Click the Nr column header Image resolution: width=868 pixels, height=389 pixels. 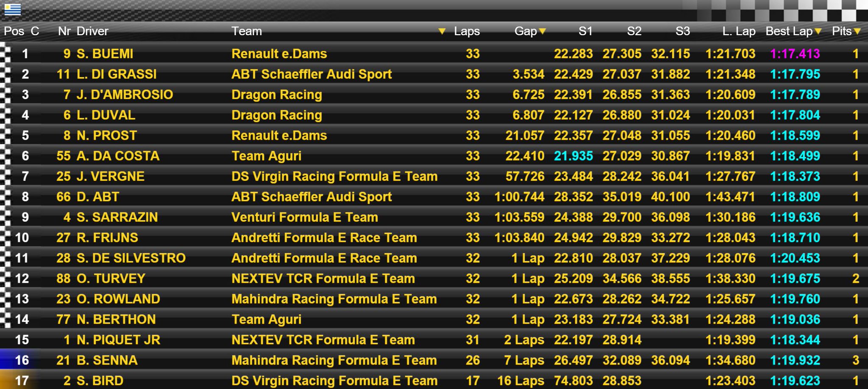click(64, 31)
